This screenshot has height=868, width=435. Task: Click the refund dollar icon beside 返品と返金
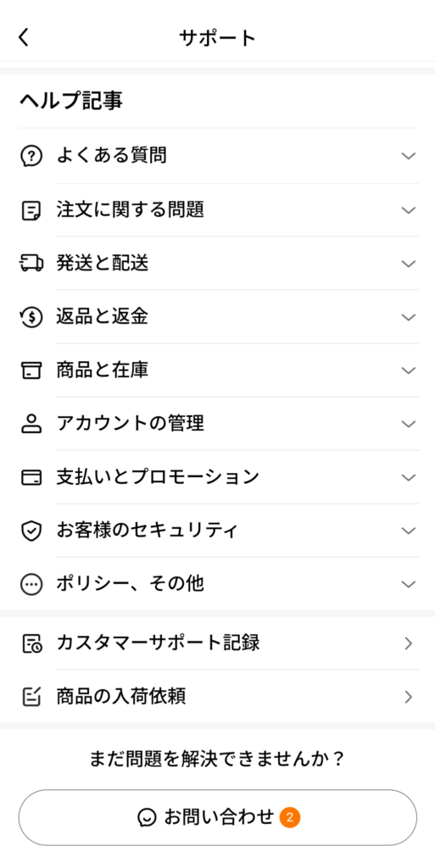click(31, 317)
